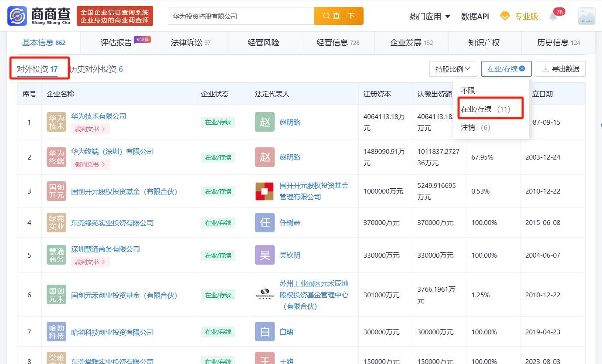Open 华为终端（深圳）有限公司 company link
Viewport: 602px width, 364px height.
(112, 151)
